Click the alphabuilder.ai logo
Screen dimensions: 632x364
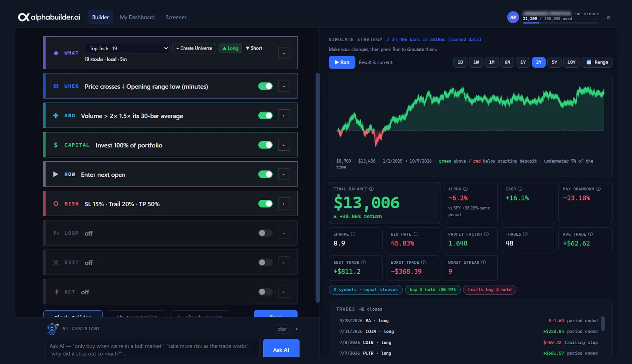[x=49, y=17]
